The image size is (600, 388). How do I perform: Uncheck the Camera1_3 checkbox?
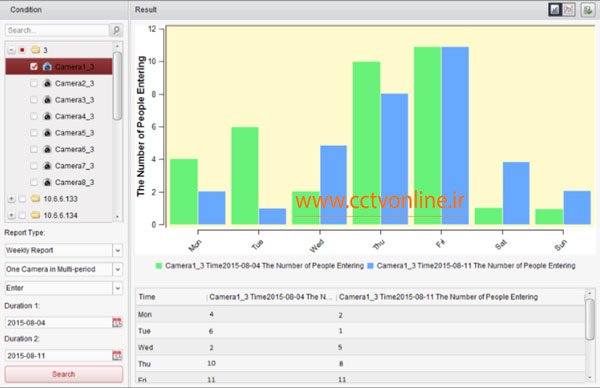34,67
